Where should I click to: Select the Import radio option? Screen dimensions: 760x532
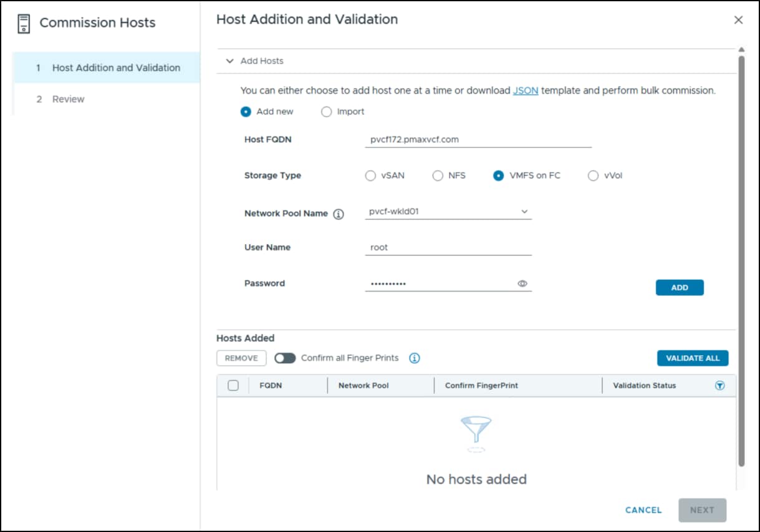(x=326, y=112)
